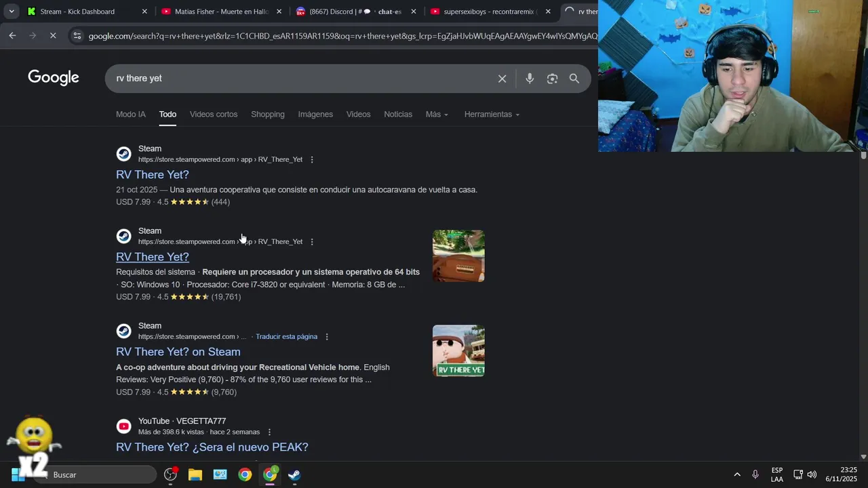
Task: Open volume control tray icon
Action: coord(812,474)
